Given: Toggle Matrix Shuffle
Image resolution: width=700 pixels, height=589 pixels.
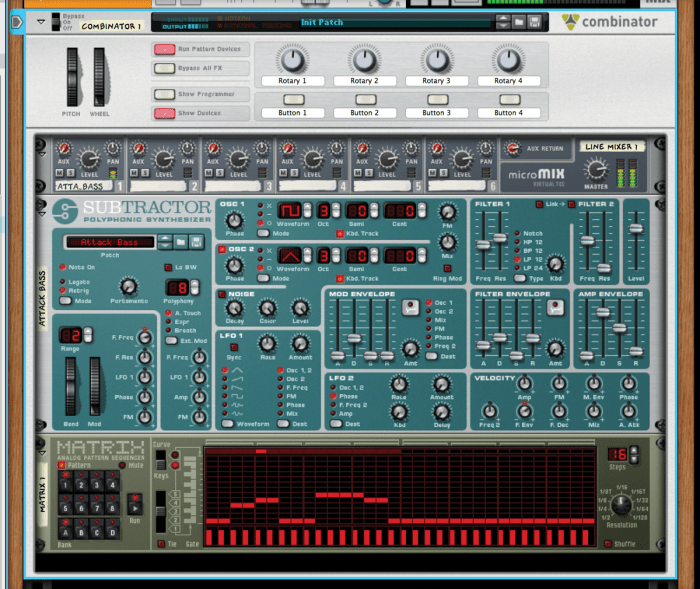Looking at the screenshot, I should coord(608,544).
